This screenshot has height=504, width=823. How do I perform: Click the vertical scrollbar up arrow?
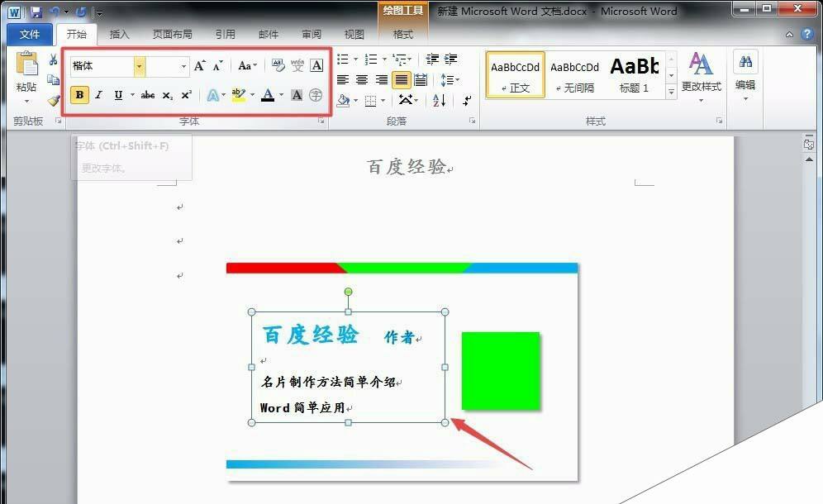coord(809,159)
